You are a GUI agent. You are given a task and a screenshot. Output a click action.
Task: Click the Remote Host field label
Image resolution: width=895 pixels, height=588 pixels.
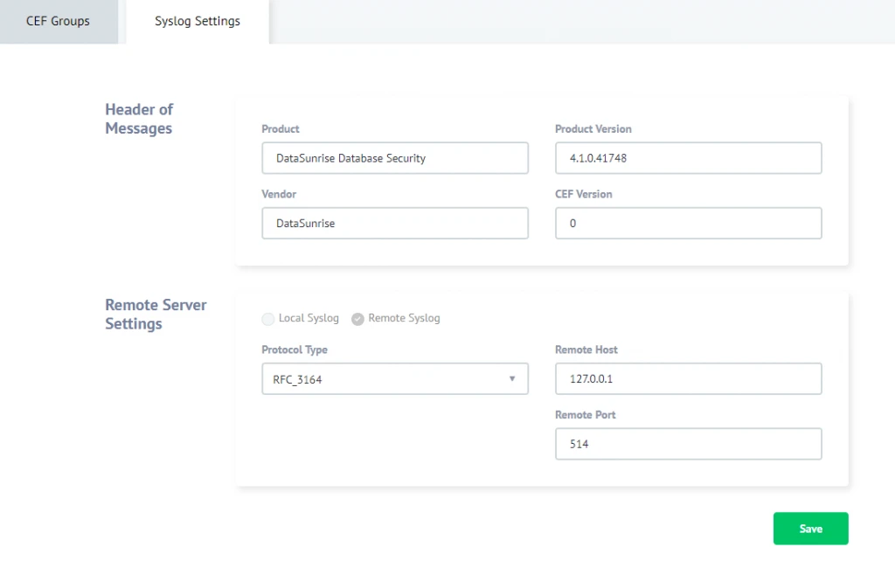(586, 349)
